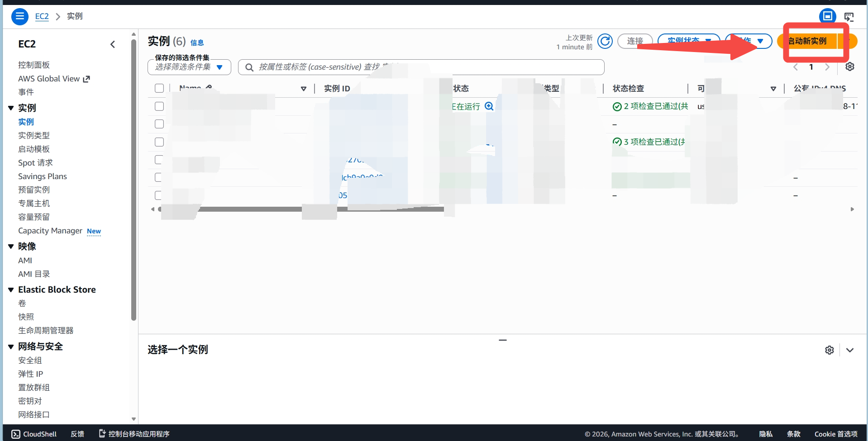Click the sort triangle before 公有 IPv4 DNS

coord(773,89)
